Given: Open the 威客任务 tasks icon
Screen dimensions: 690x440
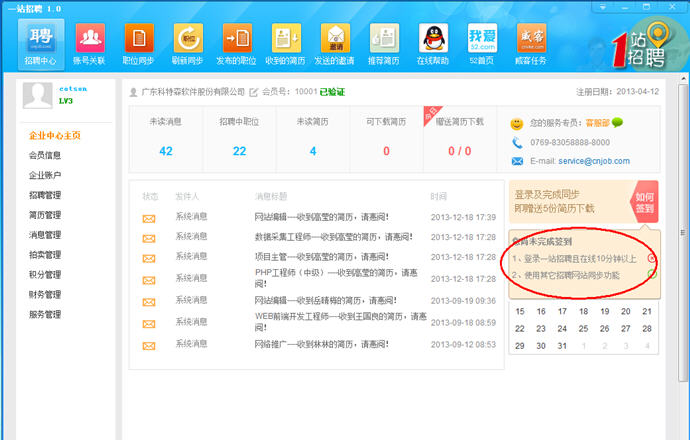Looking at the screenshot, I should (531, 44).
